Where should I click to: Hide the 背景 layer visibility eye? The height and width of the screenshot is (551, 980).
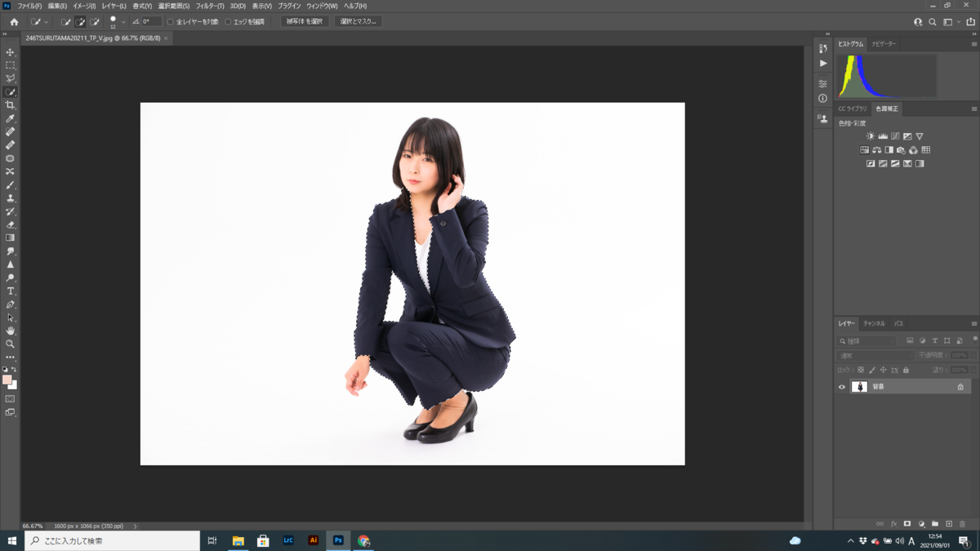coord(841,385)
